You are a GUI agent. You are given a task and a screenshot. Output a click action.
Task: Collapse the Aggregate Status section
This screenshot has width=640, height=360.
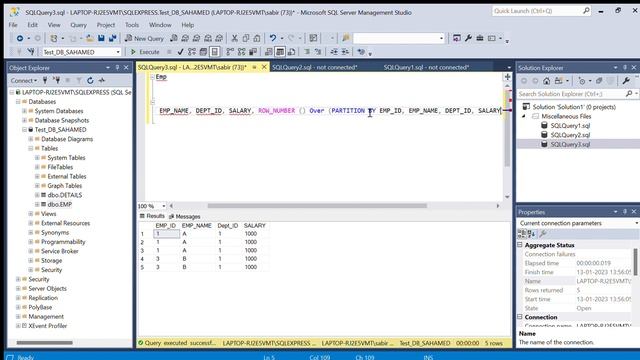520,245
